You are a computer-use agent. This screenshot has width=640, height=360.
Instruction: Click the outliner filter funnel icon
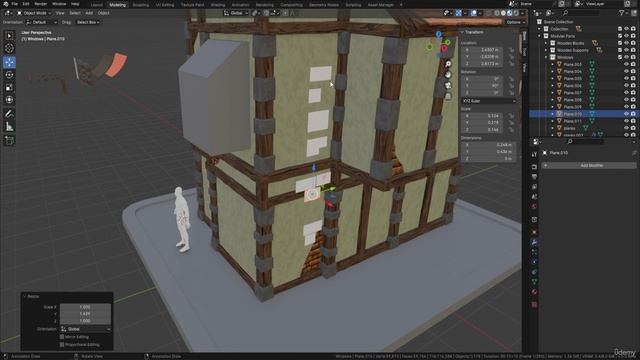(x=622, y=13)
